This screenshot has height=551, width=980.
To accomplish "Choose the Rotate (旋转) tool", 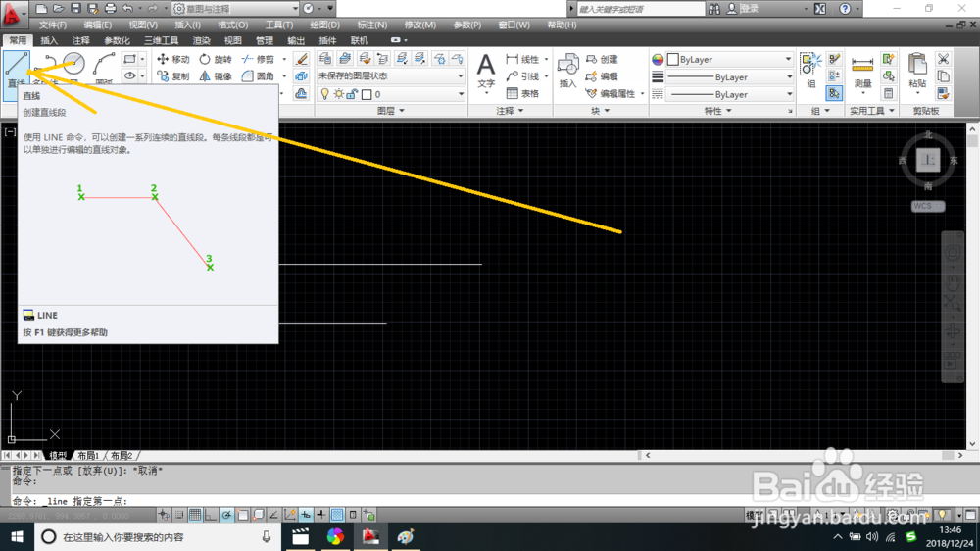I will (x=216, y=59).
